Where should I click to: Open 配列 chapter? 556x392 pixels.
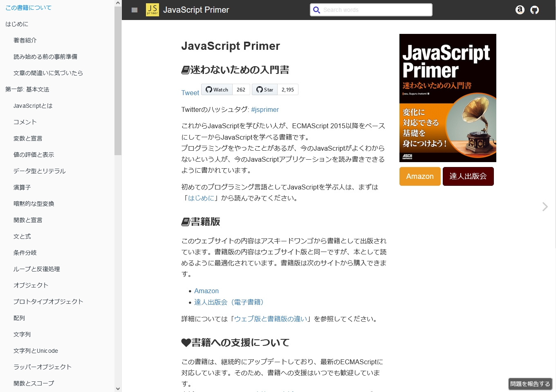point(19,318)
